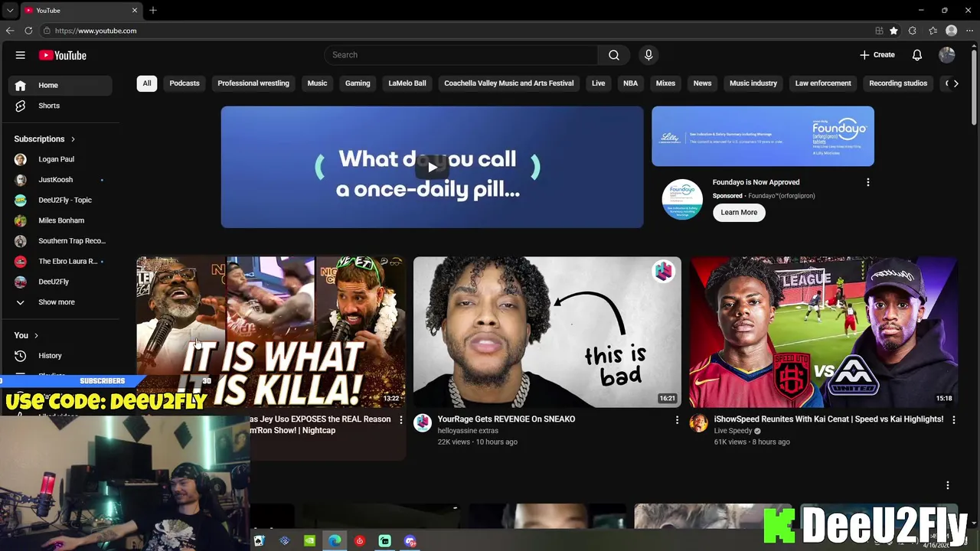Open Microsoft Edge in taskbar
Viewport: 980px width, 551px height.
(335, 541)
